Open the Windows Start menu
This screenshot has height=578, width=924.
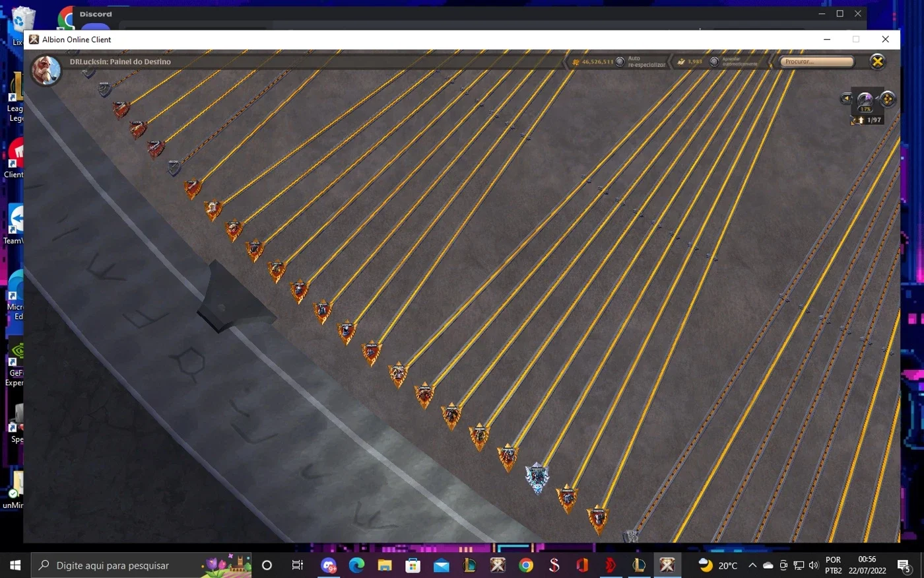[15, 565]
